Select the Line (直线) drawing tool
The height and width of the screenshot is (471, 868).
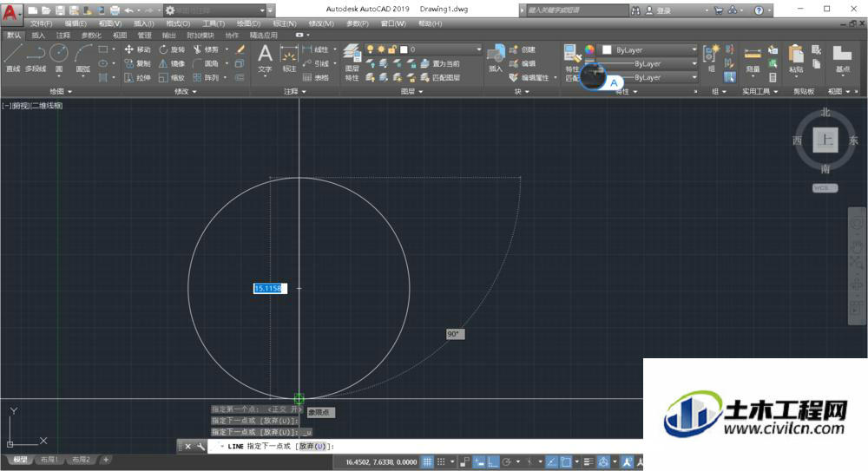(x=13, y=58)
